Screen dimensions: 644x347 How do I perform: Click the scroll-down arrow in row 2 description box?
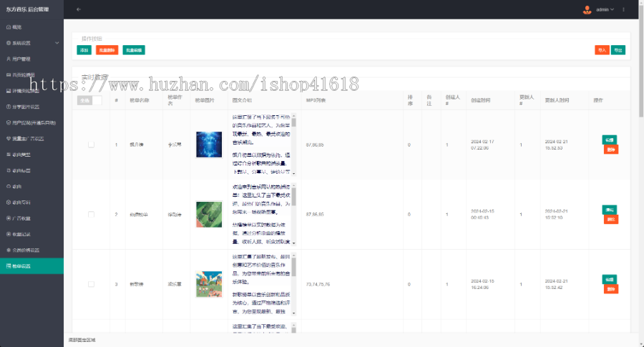[x=293, y=243]
